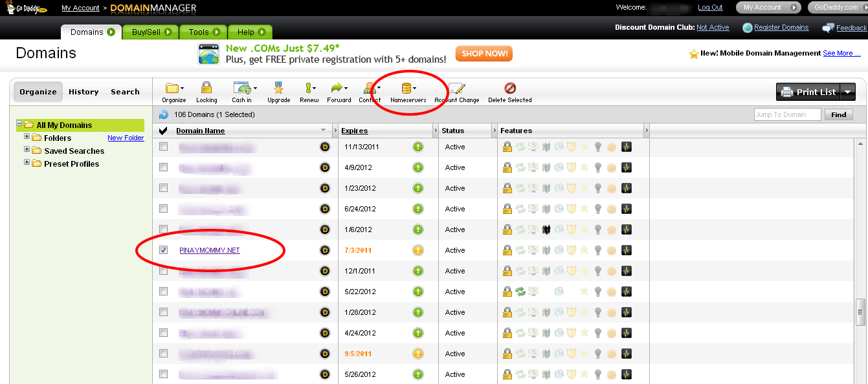The height and width of the screenshot is (384, 868).
Task: Click the Account Change notepad icon
Action: [457, 92]
